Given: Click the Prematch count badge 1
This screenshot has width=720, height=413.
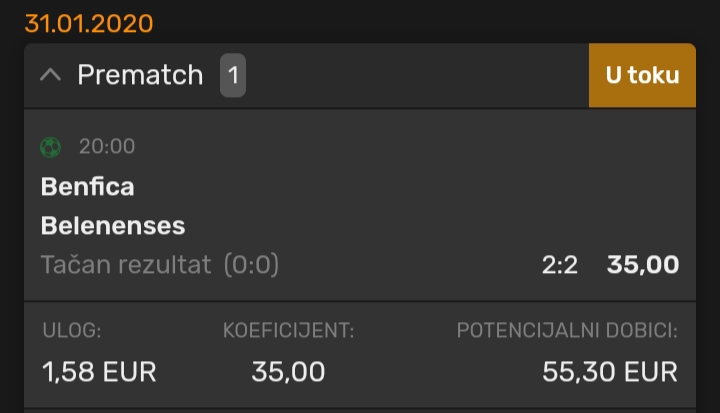Looking at the screenshot, I should [x=233, y=75].
